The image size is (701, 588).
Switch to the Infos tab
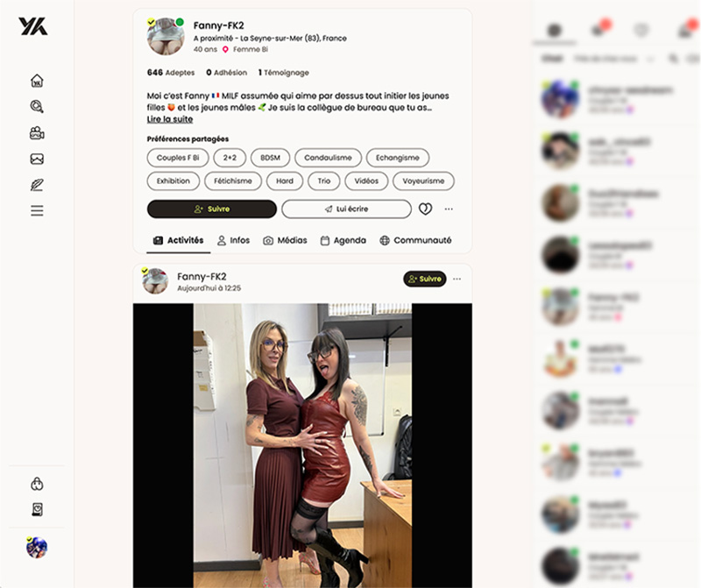pos(233,241)
